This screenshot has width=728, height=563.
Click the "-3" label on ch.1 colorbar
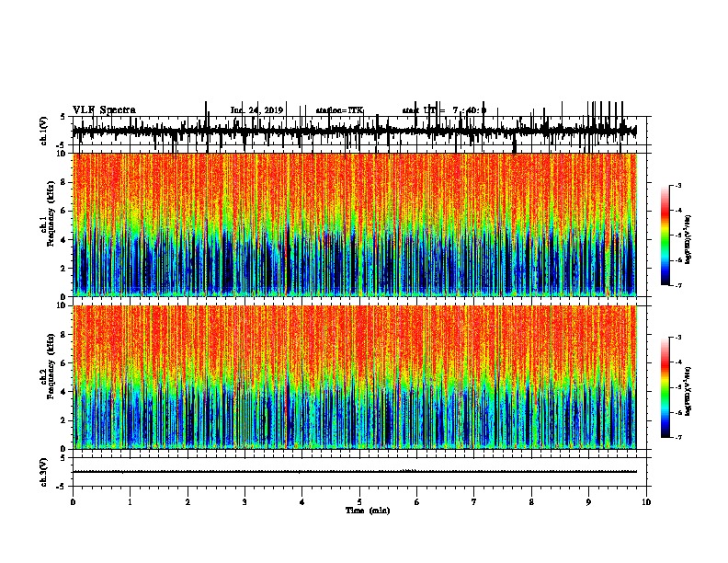tap(677, 185)
